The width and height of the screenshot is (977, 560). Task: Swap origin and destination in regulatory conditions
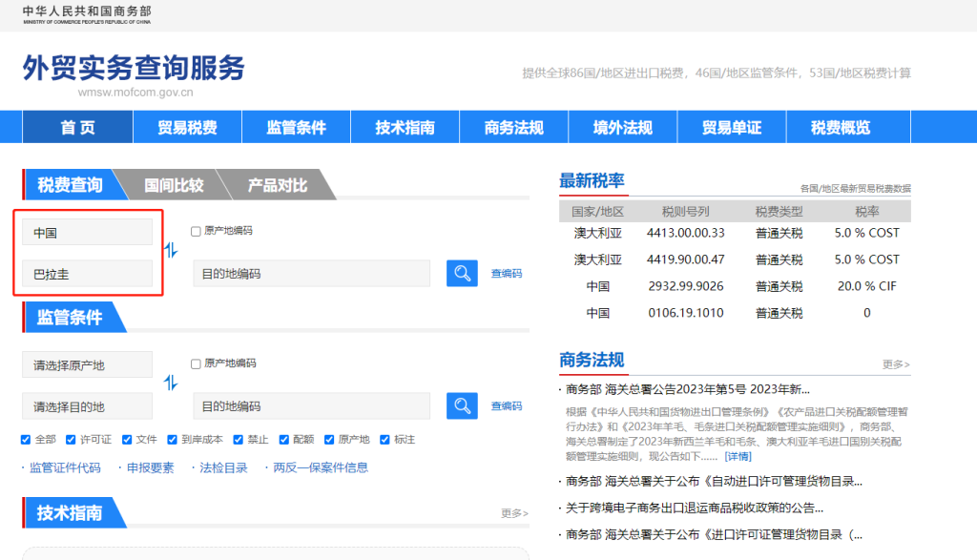coord(171,383)
